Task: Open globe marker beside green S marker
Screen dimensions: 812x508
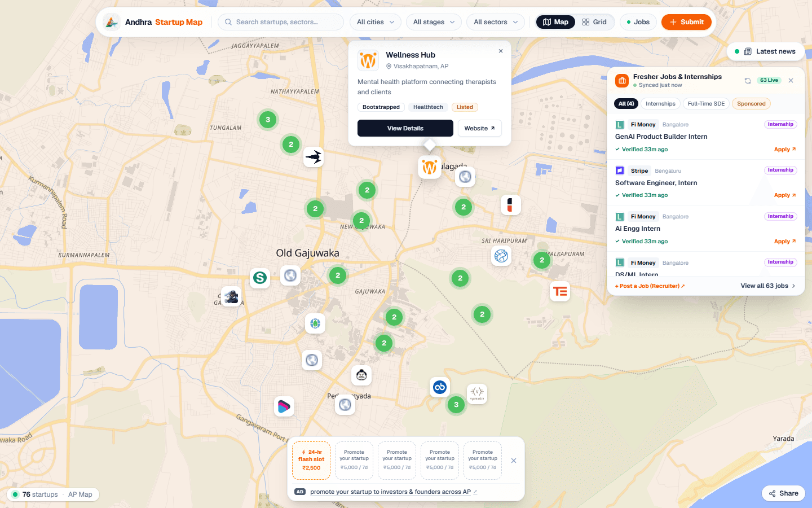Action: 290,275
